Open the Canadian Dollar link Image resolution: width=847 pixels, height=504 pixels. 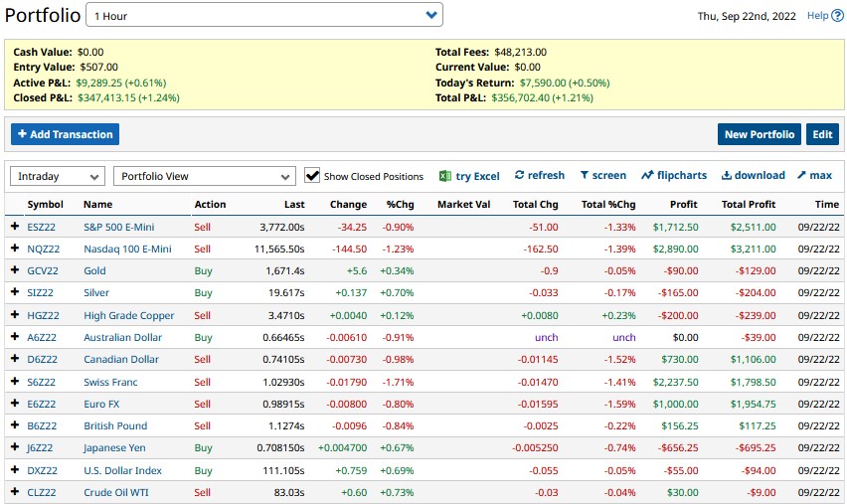121,359
